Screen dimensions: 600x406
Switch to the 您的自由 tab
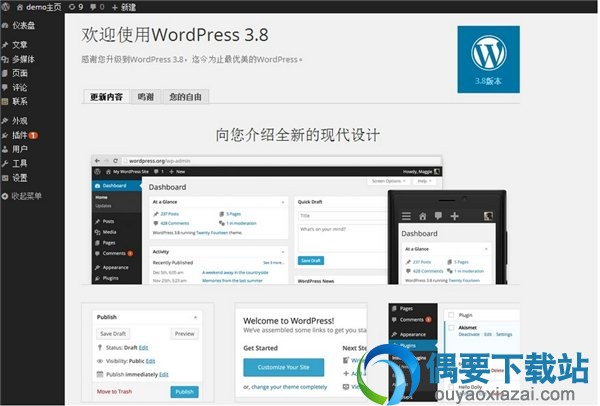[x=186, y=97]
